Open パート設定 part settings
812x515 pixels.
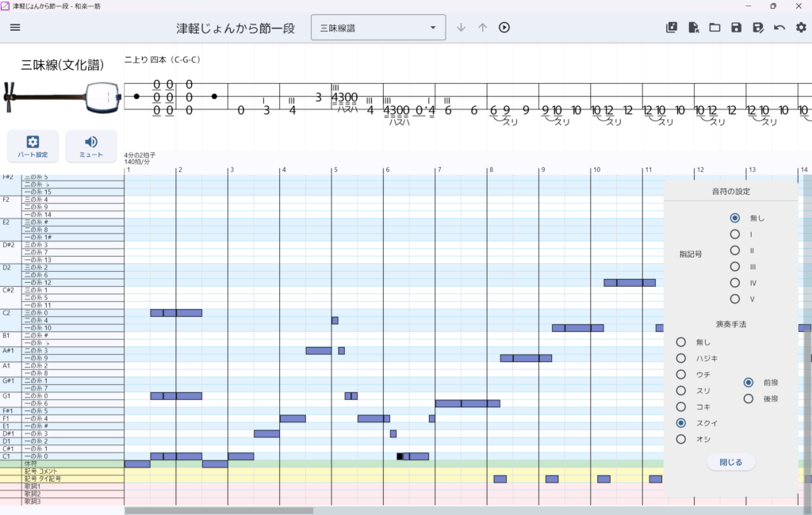pos(33,146)
